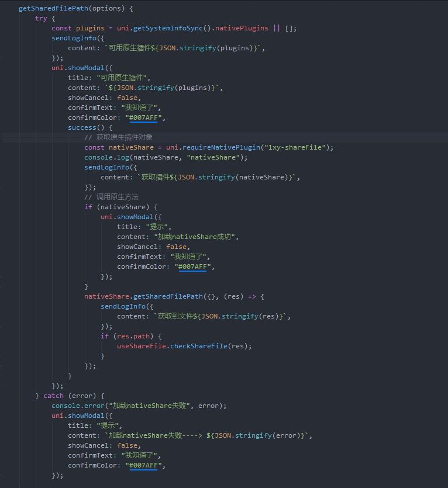448x488 pixels.
Task: Click #007AFF in the 加载nativeShare成功 modal
Action: click(192, 267)
